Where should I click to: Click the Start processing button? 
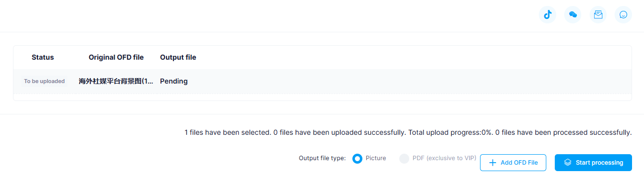pos(593,163)
